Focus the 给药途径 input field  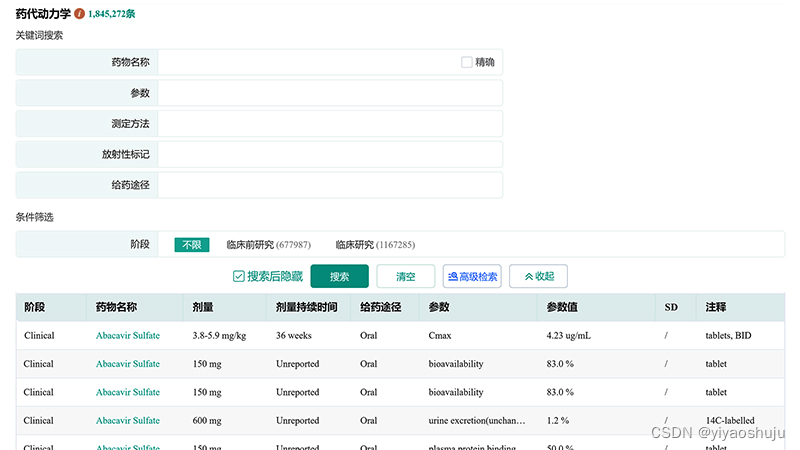click(x=330, y=185)
